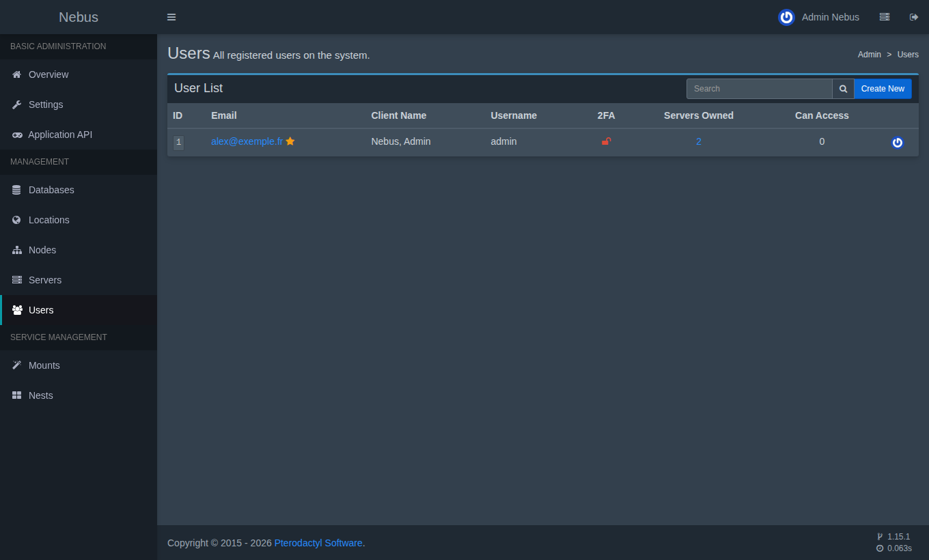Click the 'Nebus, Admin' client name cell
The width and height of the screenshot is (929, 560).
coord(401,141)
